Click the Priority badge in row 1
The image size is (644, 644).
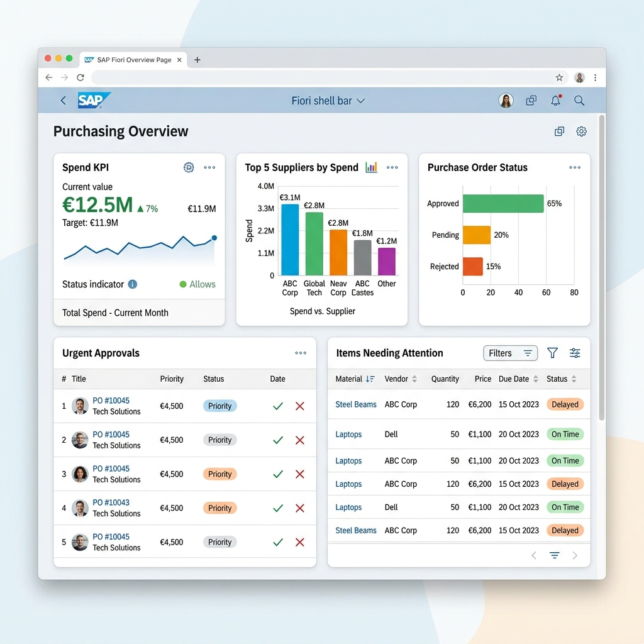click(219, 406)
